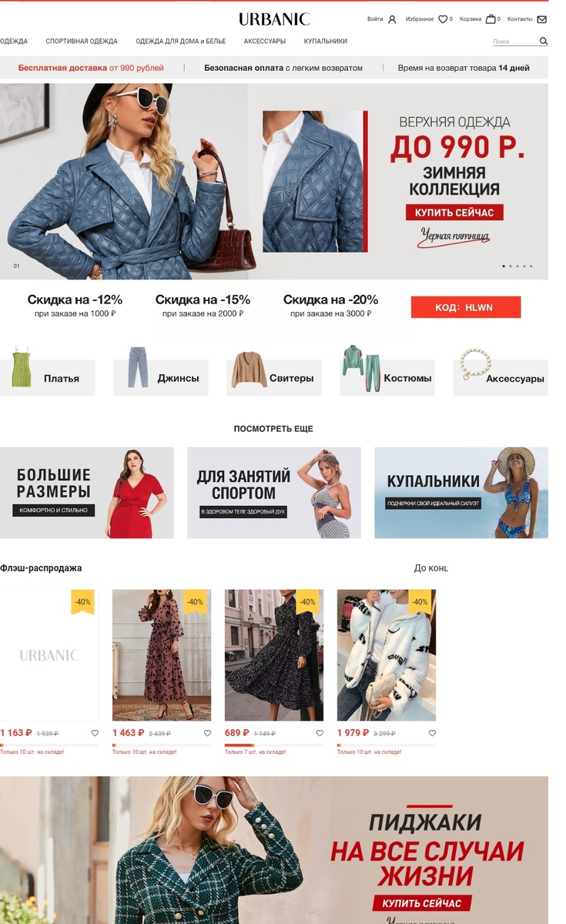Open the Большие размеры promo banner
Screen dimensions: 566x924
(x=87, y=493)
